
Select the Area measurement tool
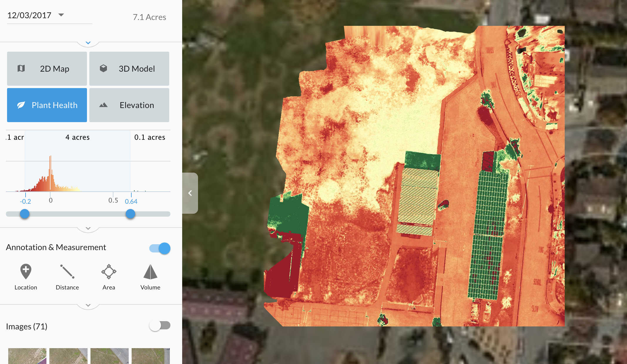[x=109, y=271]
